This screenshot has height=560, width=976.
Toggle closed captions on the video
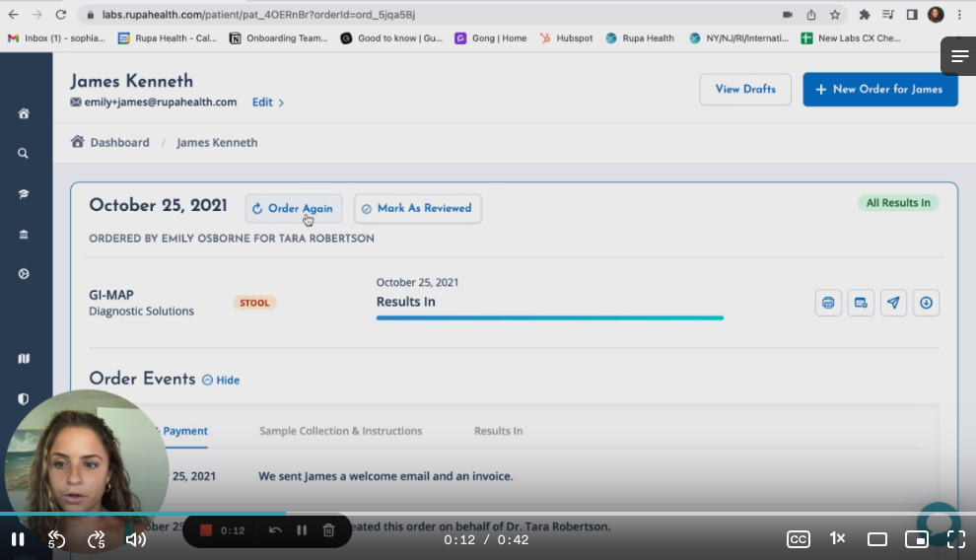click(798, 539)
